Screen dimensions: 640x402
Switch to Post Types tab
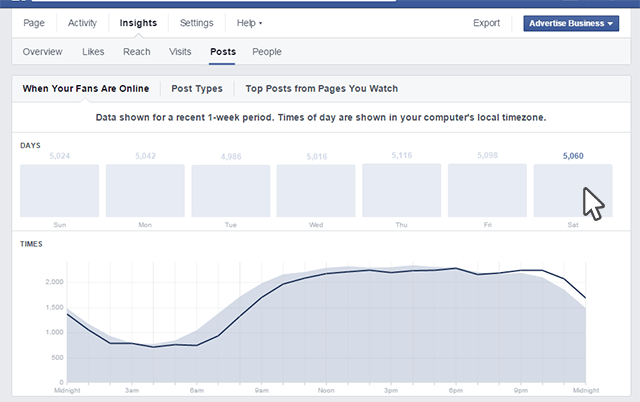point(197,89)
